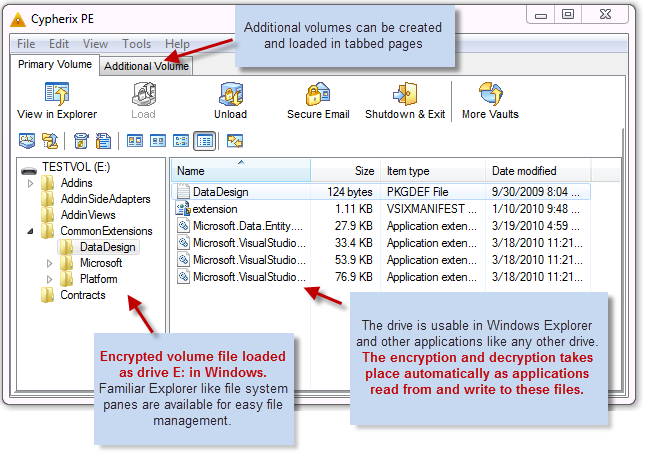Select the extension VSIXMANIFEST file

pyautogui.click(x=381, y=209)
